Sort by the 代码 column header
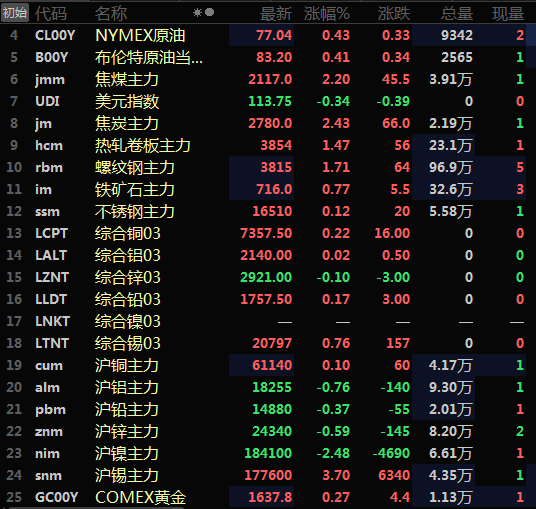 pos(51,14)
